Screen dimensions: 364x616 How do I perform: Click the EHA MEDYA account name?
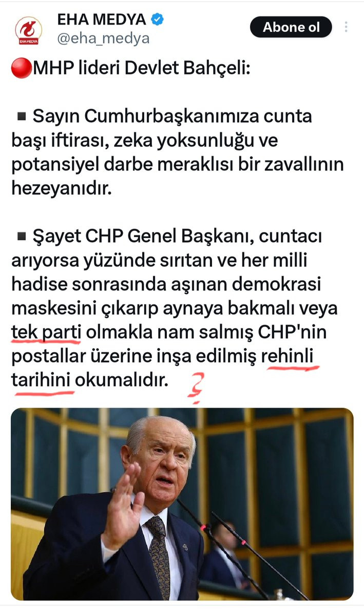[102, 21]
